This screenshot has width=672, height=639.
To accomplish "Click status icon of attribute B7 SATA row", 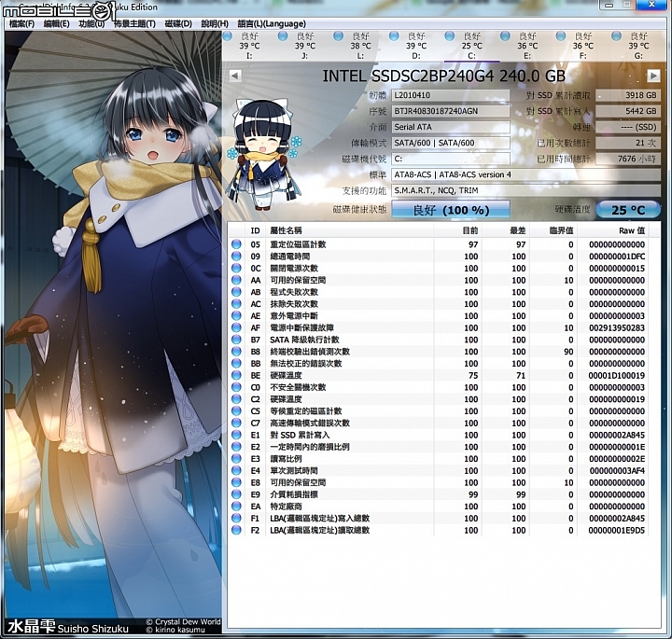I will point(236,340).
